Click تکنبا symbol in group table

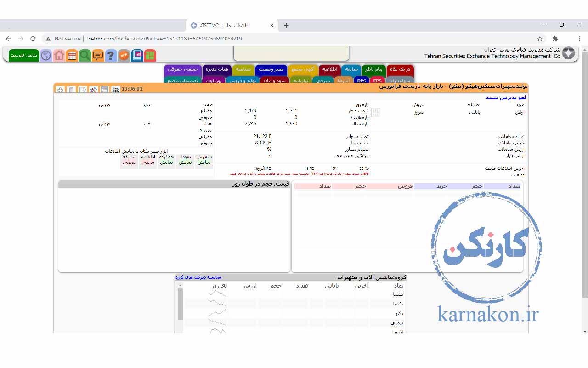pos(398,294)
